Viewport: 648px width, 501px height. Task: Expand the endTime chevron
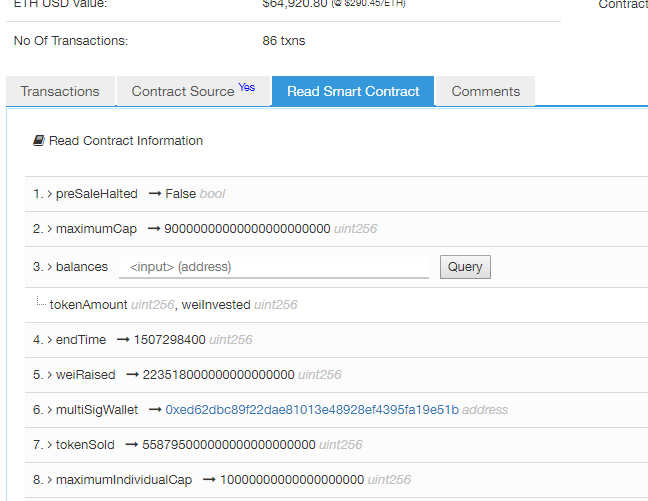point(50,340)
